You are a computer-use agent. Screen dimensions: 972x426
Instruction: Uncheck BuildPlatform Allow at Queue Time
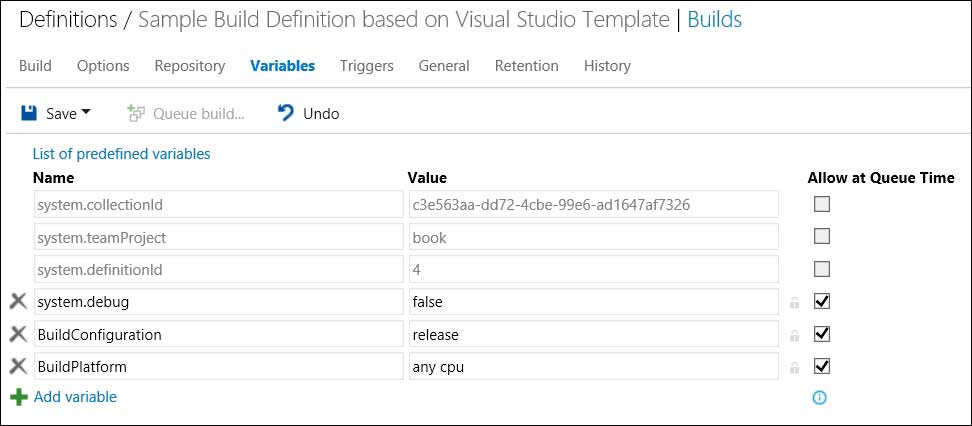pyautogui.click(x=822, y=367)
